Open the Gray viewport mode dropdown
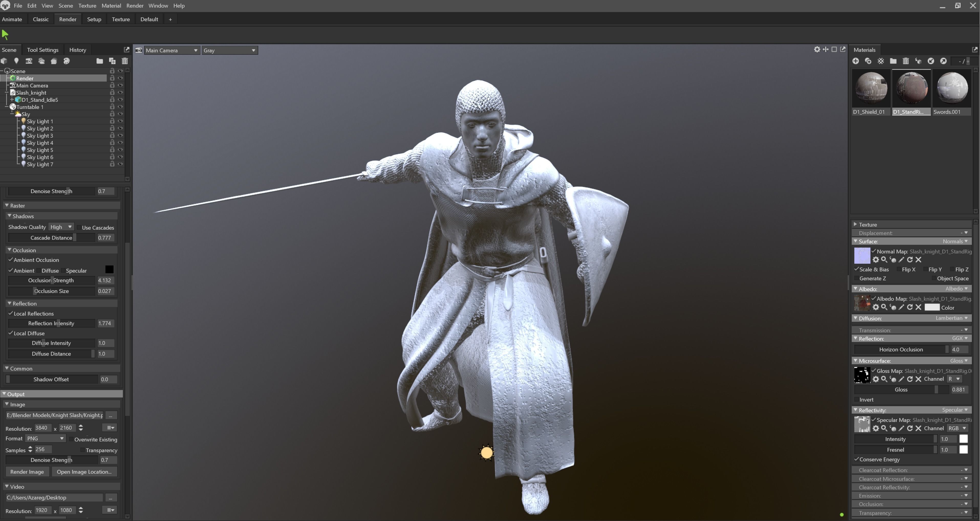Screen dimensions: 980x521 point(230,50)
